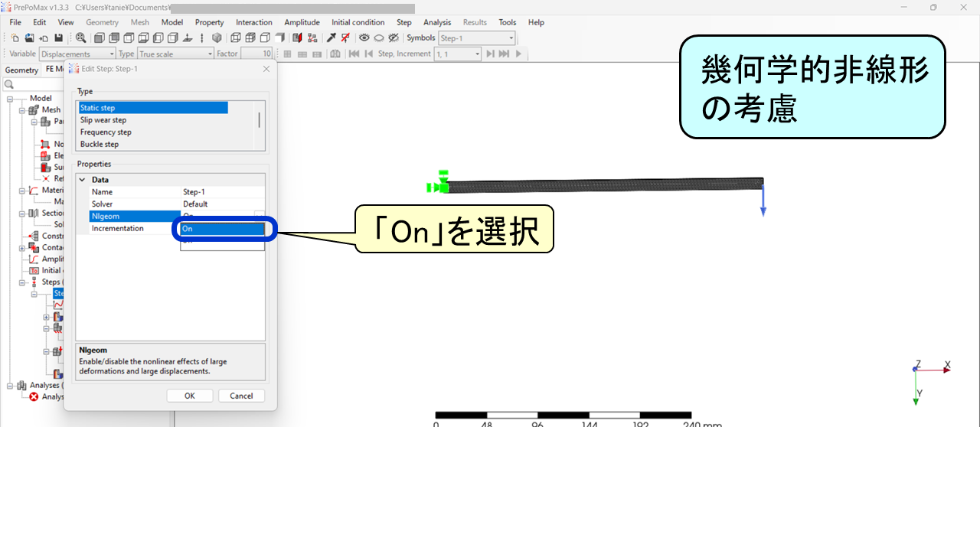Click the Zoom to fit magnifier icon
Image resolution: width=980 pixels, height=551 pixels.
click(x=80, y=37)
